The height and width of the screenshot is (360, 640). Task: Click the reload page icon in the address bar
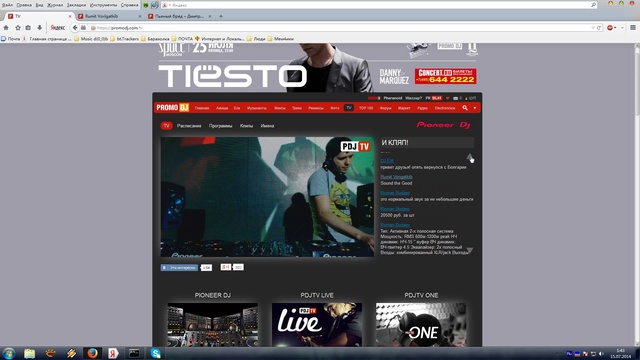599,28
